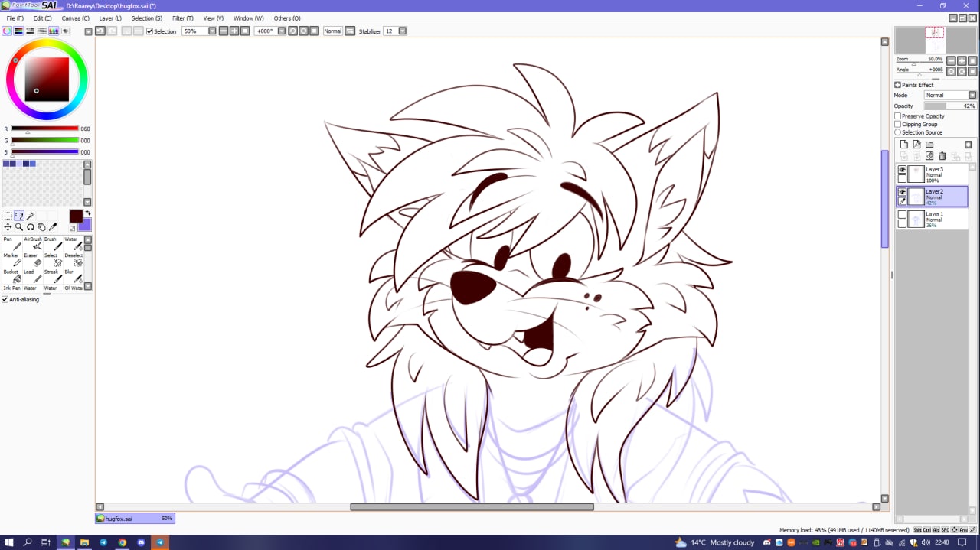
Task: Enable the Preserve Opacity checkbox
Action: click(898, 116)
